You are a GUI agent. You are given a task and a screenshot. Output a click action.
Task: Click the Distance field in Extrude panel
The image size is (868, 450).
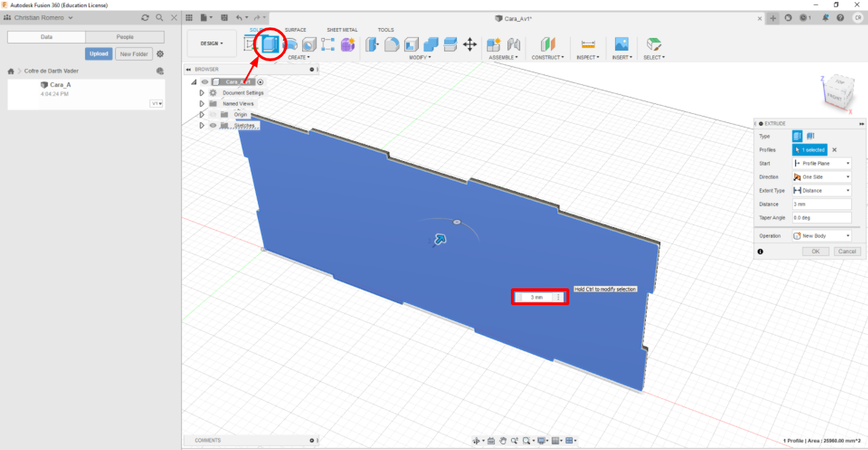point(822,204)
